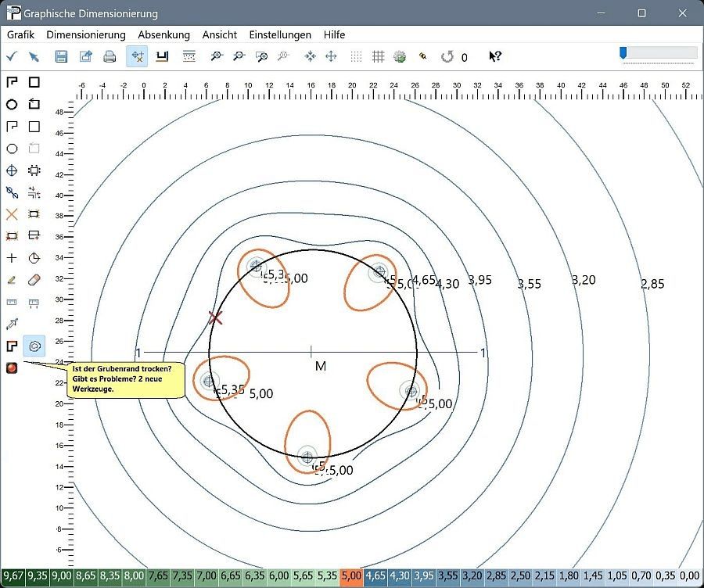704x588 pixels.
Task: Select the pencil edit tool
Action: [12, 279]
